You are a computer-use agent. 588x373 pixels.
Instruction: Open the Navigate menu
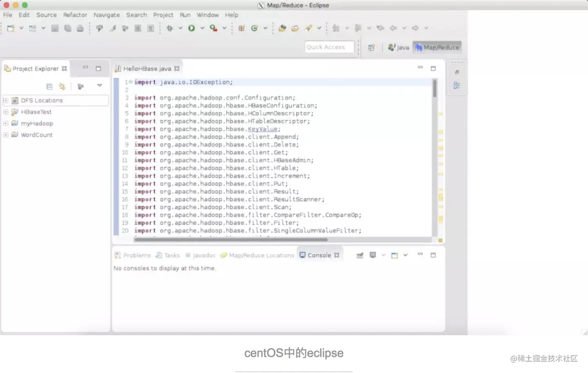[x=107, y=15]
